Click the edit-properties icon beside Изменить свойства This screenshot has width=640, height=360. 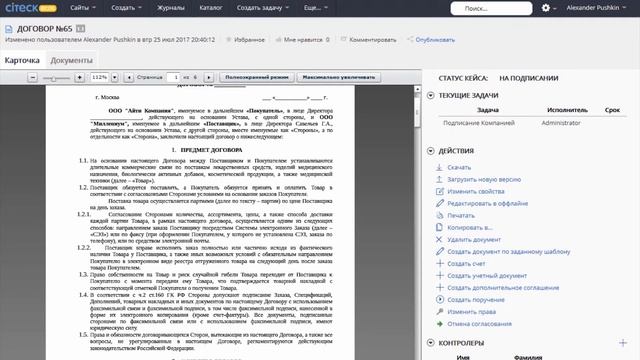(x=439, y=191)
